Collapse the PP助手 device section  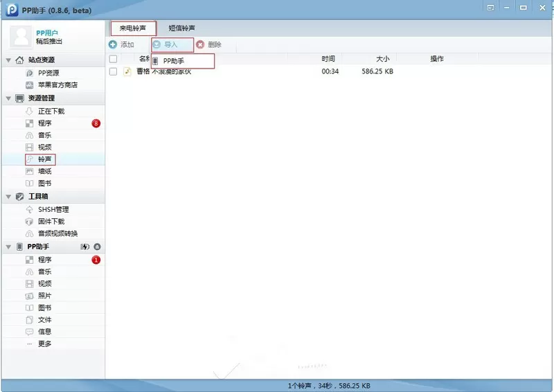(x=8, y=247)
